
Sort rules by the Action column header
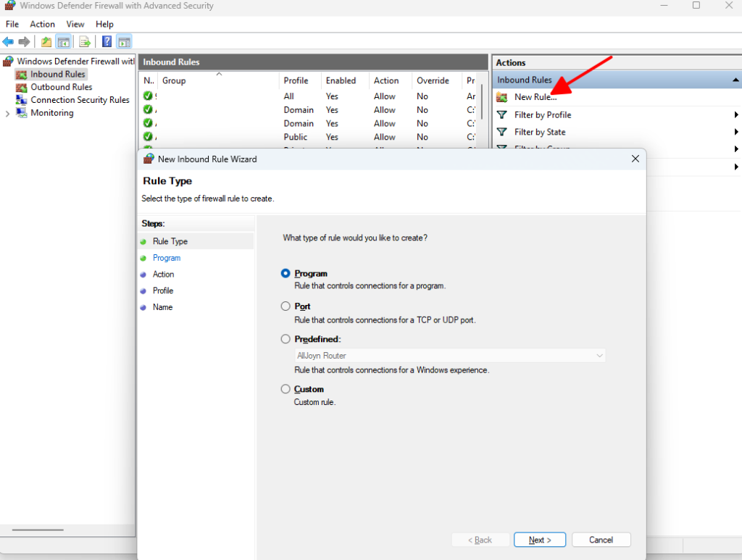click(391, 80)
